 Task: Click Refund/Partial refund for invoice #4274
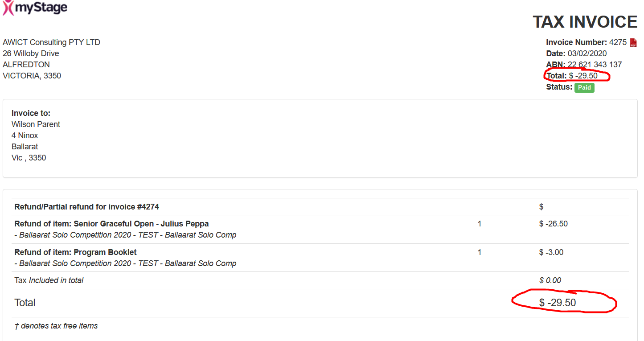tap(86, 207)
